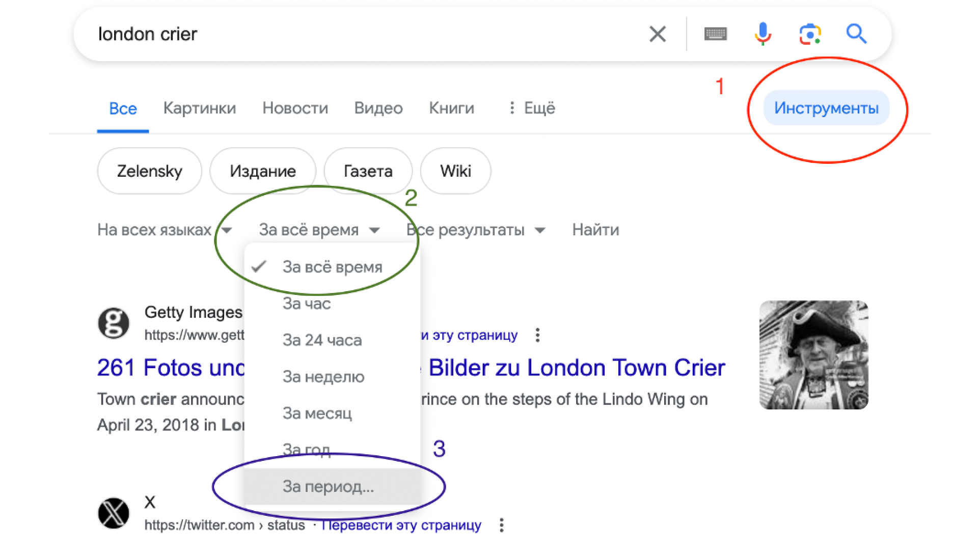980x557 pixels.
Task: Open the on-screen keyboard icon
Action: tap(715, 34)
